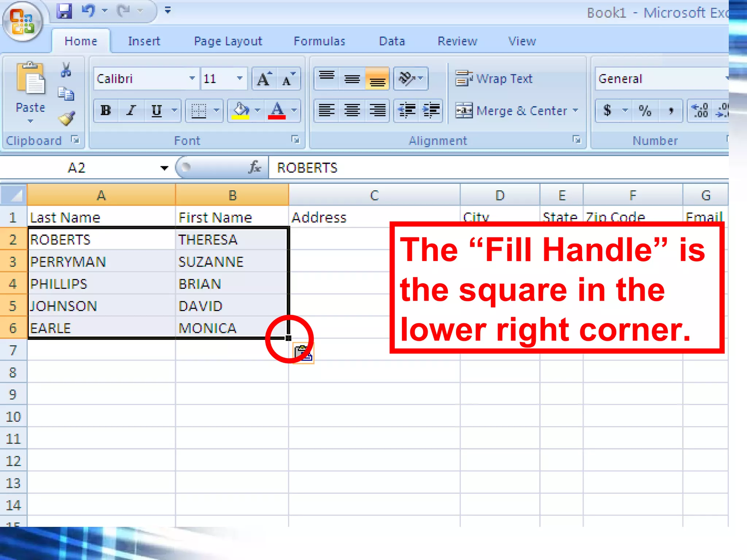Click the Increase Font Size icon
This screenshot has width=747, height=560.
click(x=264, y=79)
